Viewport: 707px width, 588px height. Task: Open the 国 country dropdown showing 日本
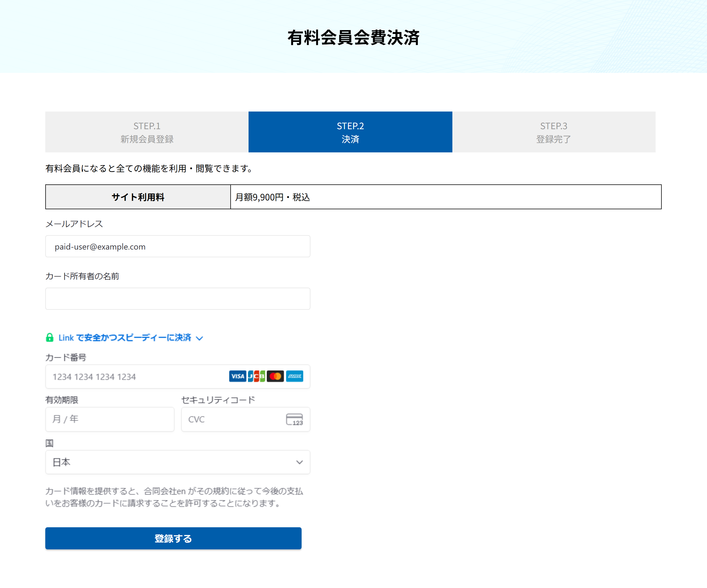(178, 462)
